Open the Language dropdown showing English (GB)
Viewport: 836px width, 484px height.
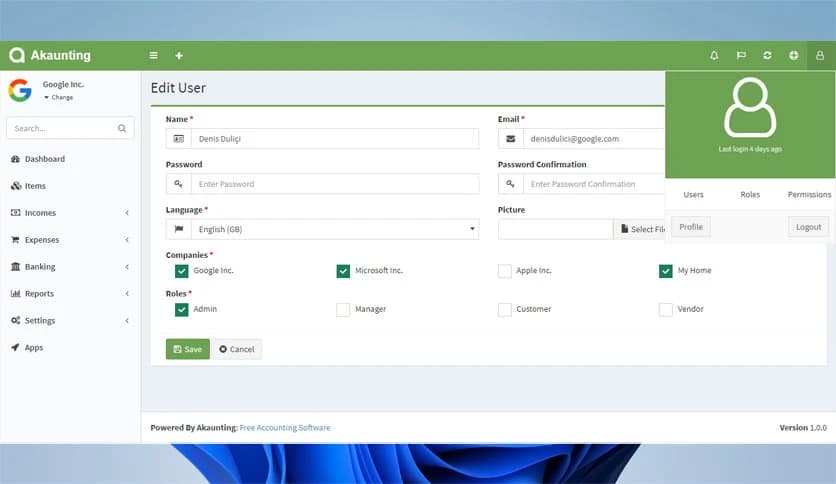(335, 229)
